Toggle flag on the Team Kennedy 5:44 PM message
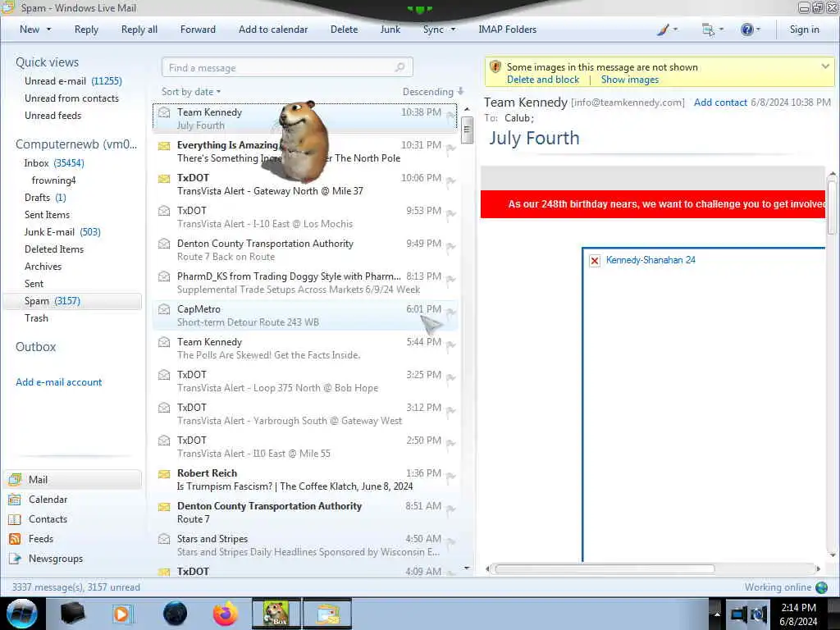This screenshot has height=630, width=840. point(450,346)
